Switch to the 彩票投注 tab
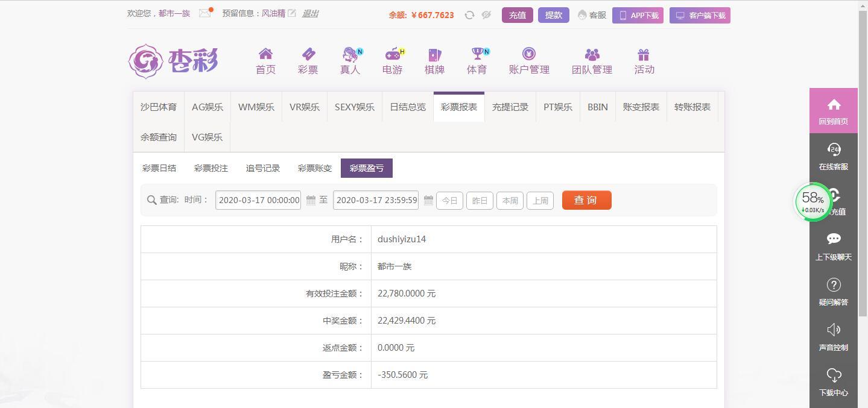868x408 pixels. pos(211,168)
